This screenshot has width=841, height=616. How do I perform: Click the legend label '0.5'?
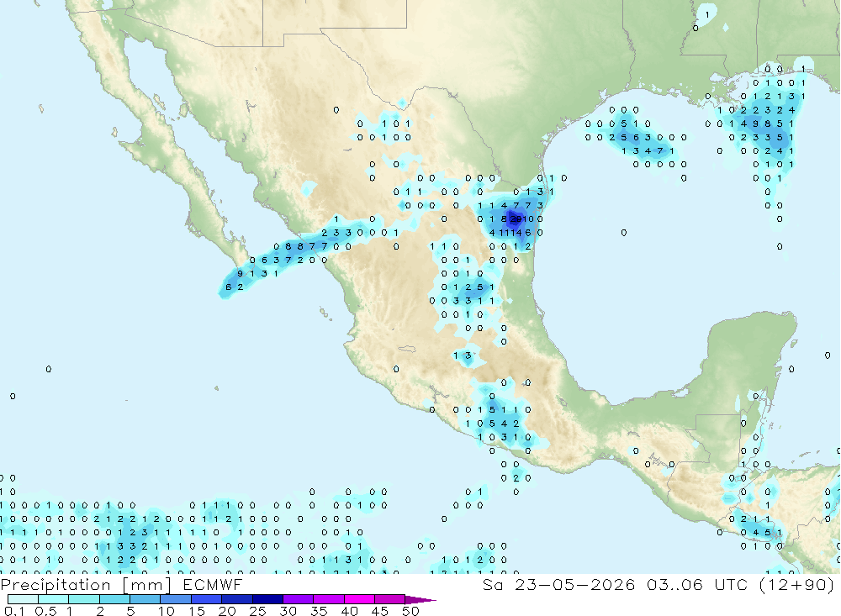[x=45, y=611]
